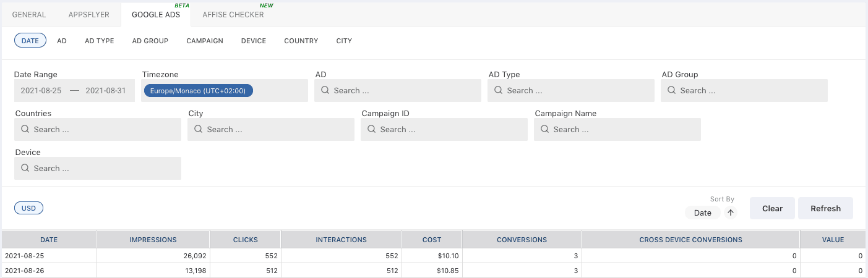This screenshot has width=868, height=278.
Task: Click the Countries magnifier icon
Action: point(25,129)
